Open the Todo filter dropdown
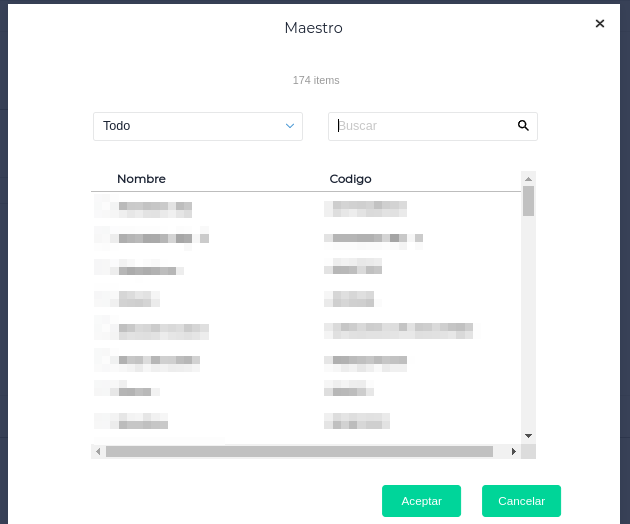Image resolution: width=630 pixels, height=524 pixels. pyautogui.click(x=197, y=126)
